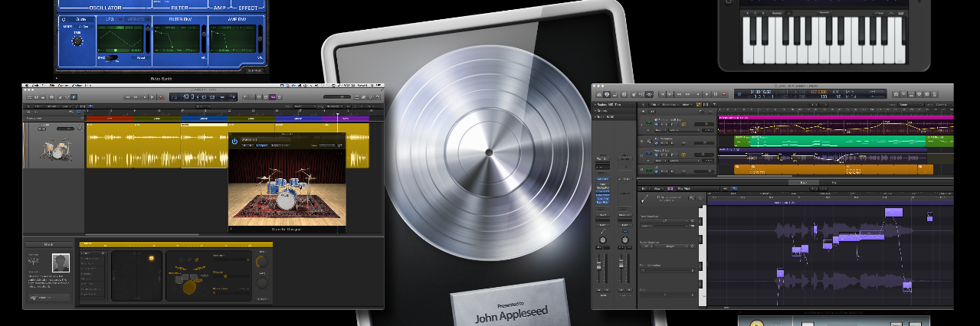
Task: Adjust the first track's volume slider in the right window
Action: tap(705, 124)
